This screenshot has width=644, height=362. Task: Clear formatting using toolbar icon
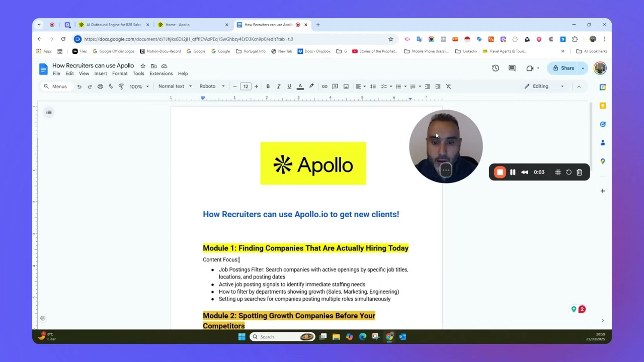pyautogui.click(x=448, y=86)
